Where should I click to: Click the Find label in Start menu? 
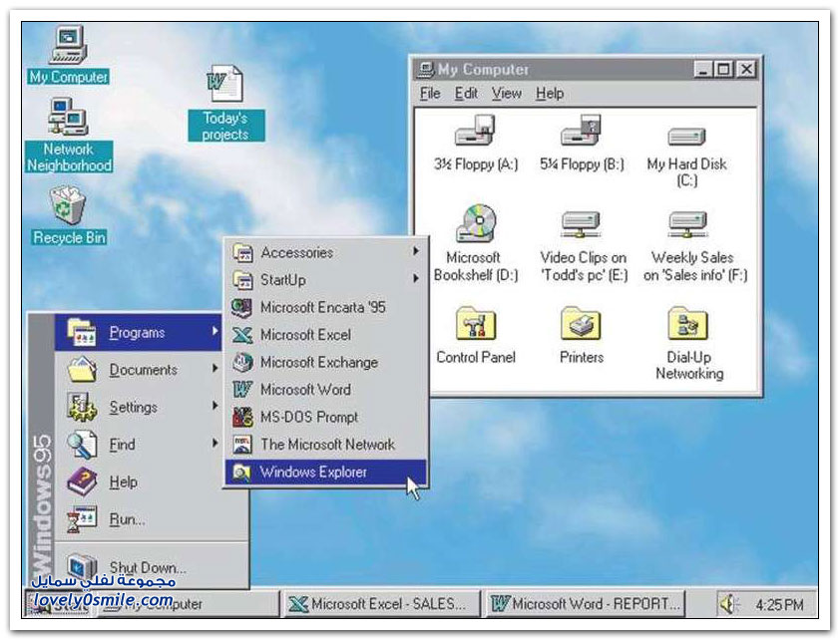point(122,445)
